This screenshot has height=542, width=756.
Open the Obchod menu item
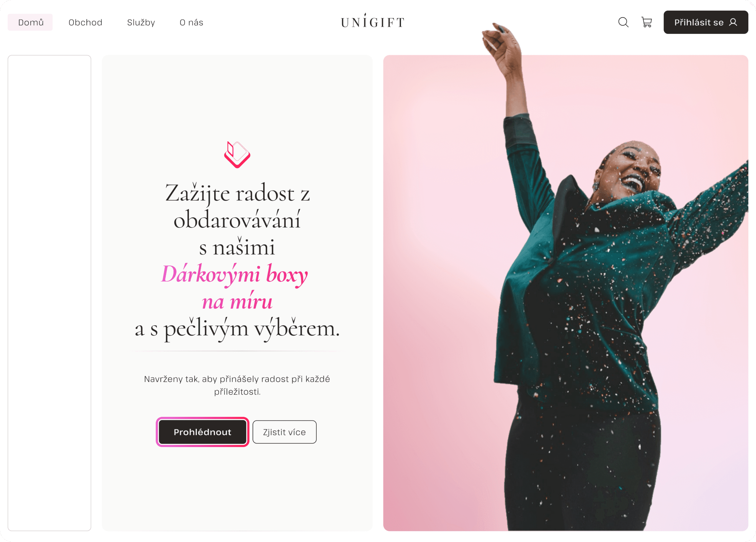coord(85,22)
